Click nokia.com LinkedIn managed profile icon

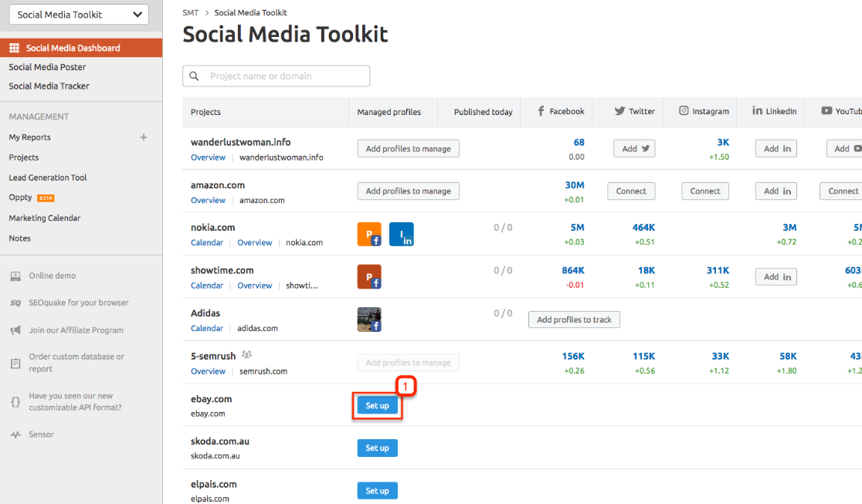pos(402,234)
